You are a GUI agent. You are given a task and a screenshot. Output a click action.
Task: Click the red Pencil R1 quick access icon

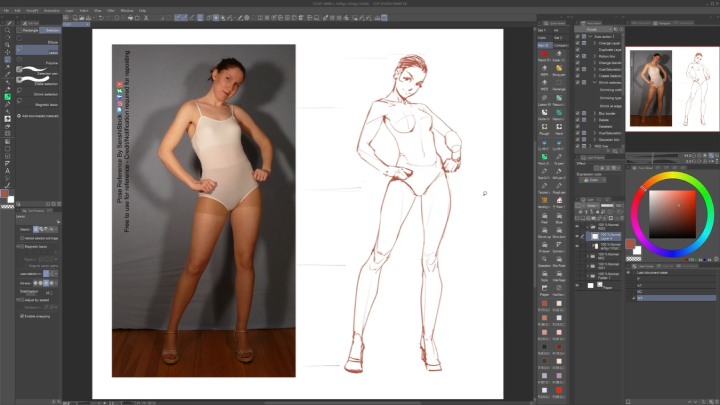544,55
